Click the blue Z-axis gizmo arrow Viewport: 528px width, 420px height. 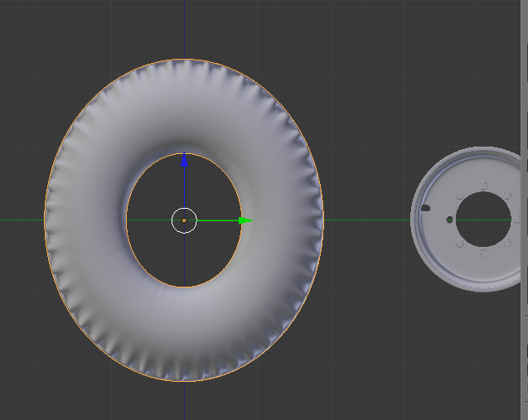(x=184, y=160)
